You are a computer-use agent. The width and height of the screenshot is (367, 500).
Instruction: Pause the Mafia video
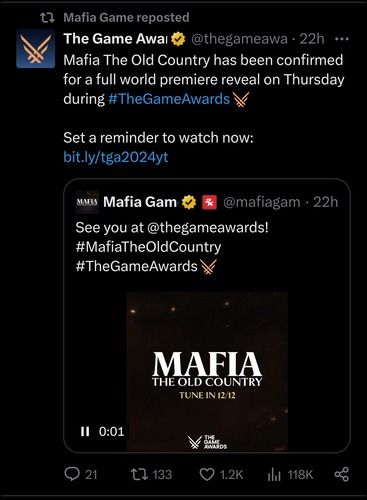(85, 432)
